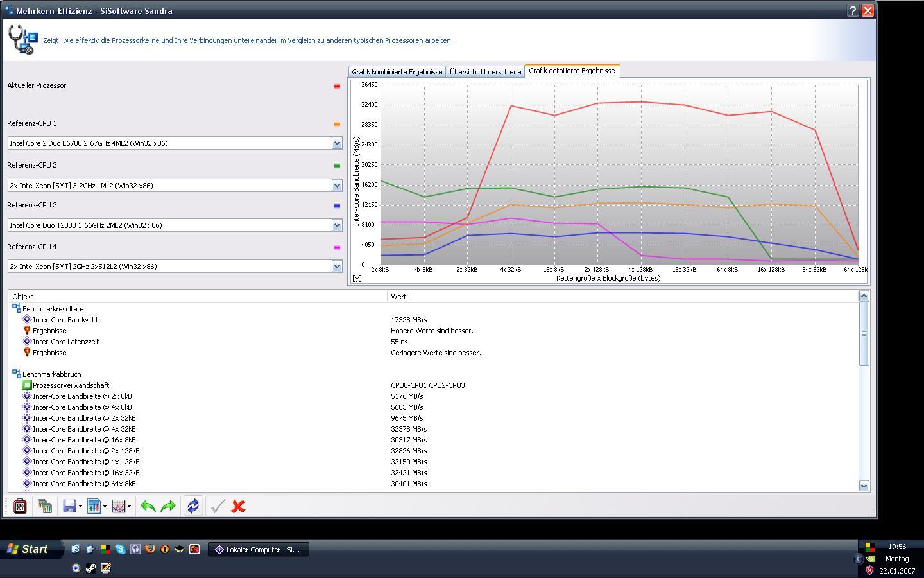Go back with the green left arrow

(148, 507)
